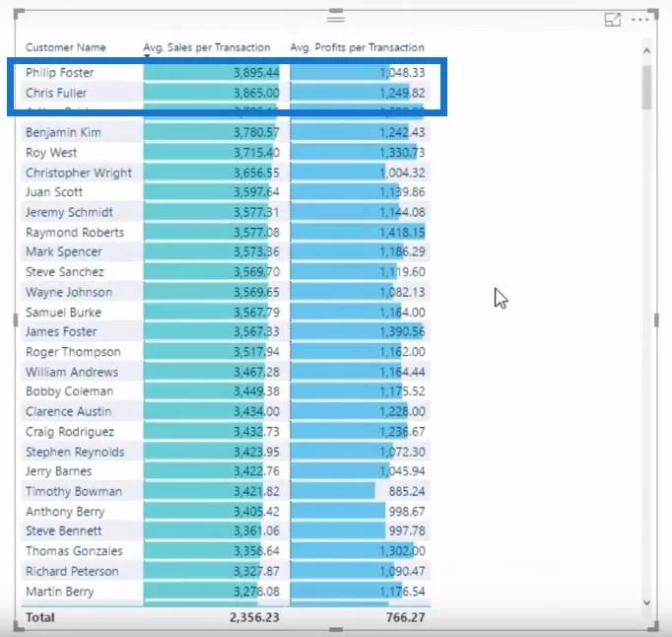Select the Roy West row name
672x637 pixels.
[x=51, y=152]
